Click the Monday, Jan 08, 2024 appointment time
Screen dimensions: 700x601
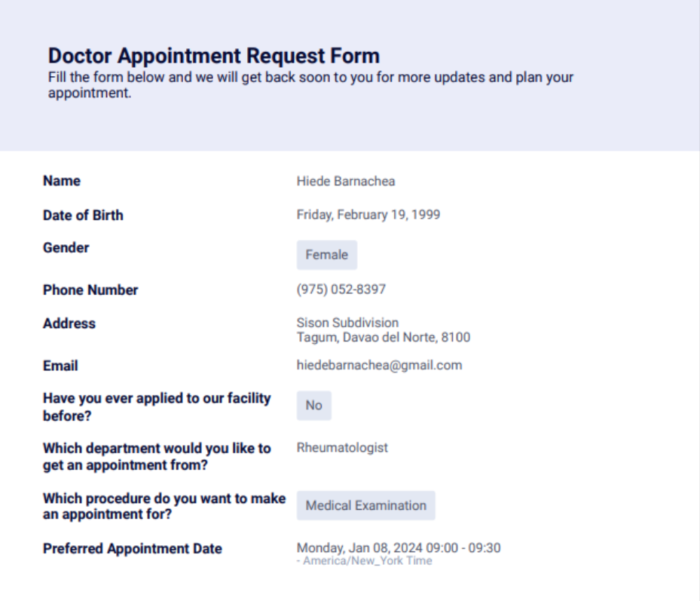pos(399,547)
